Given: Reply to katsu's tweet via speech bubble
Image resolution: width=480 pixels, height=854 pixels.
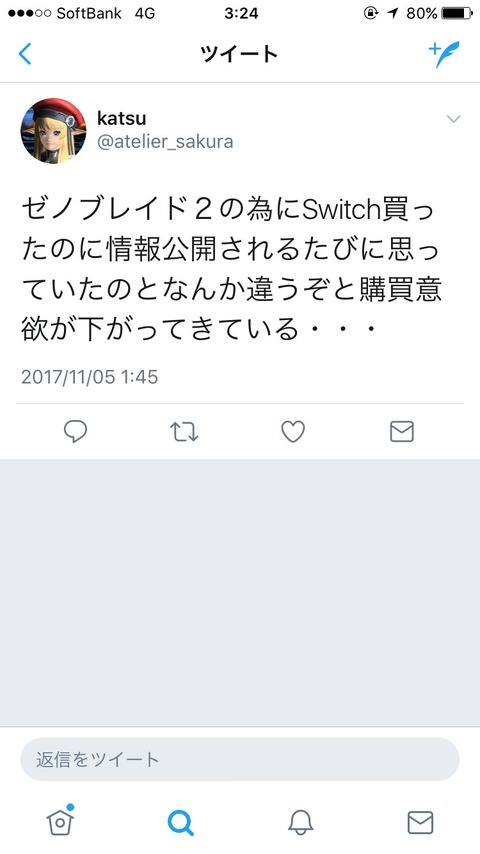Looking at the screenshot, I should (75, 432).
